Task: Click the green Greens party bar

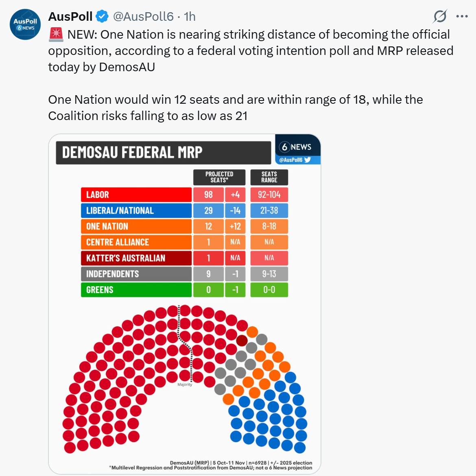Action: tap(136, 290)
